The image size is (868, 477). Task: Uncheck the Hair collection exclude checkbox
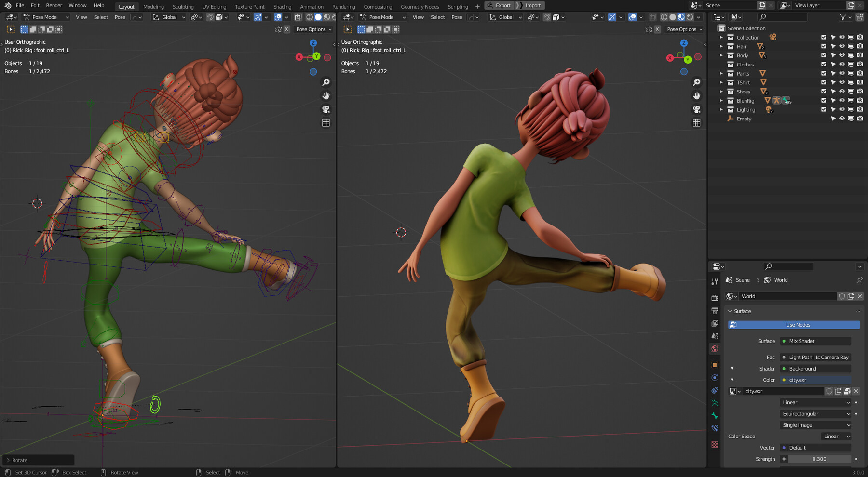824,47
